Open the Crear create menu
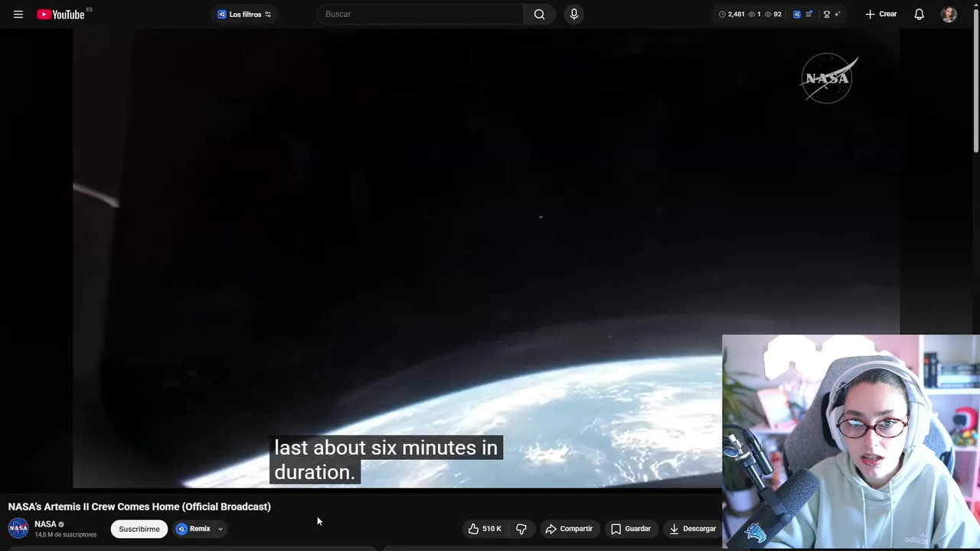This screenshot has height=551, width=980. (x=881, y=15)
